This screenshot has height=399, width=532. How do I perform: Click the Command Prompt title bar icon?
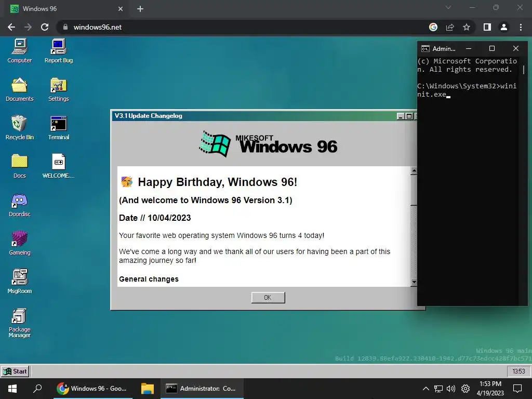coord(425,49)
